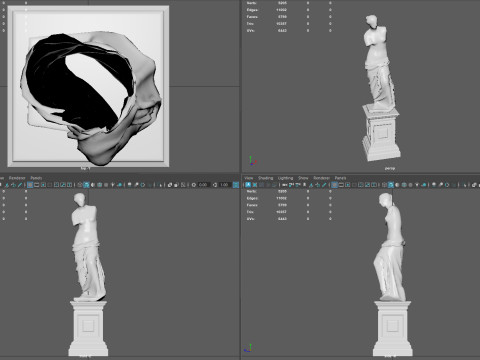Open Shading menu in side view panel
This screenshot has height=360, width=480.
tap(266, 178)
